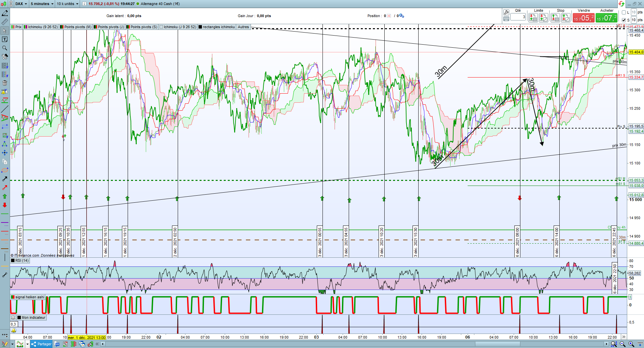This screenshot has width=644, height=348.
Task: Click the keyboard icon in order panel
Action: tap(506, 19)
